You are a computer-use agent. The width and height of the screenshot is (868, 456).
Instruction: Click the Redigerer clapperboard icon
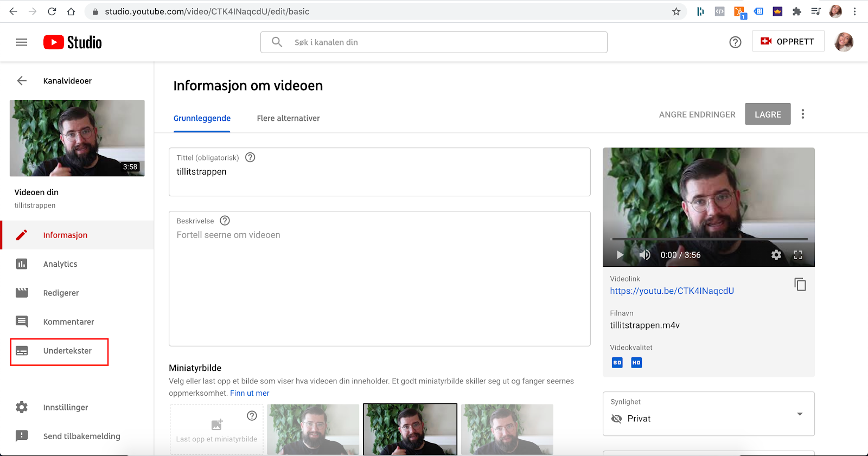point(22,293)
